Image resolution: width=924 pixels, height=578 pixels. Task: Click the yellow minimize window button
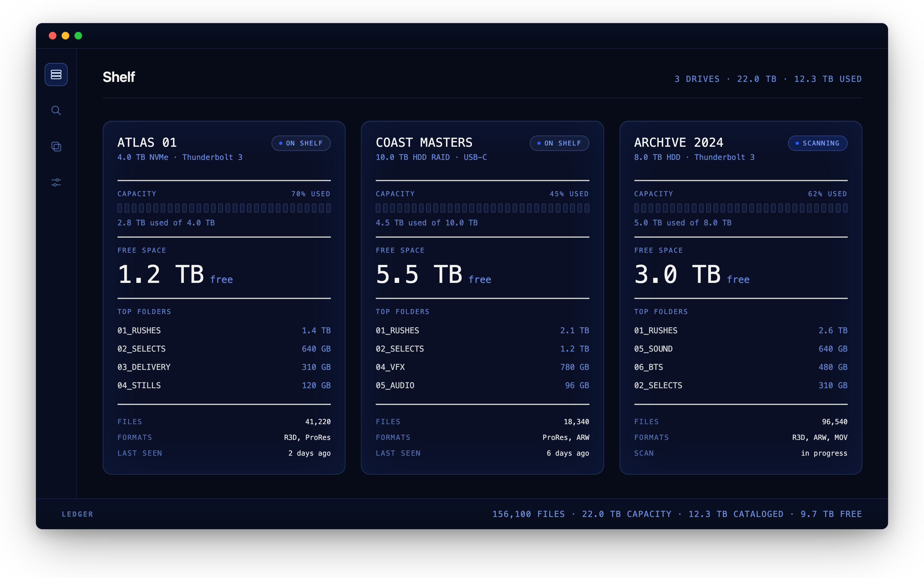pyautogui.click(x=65, y=36)
